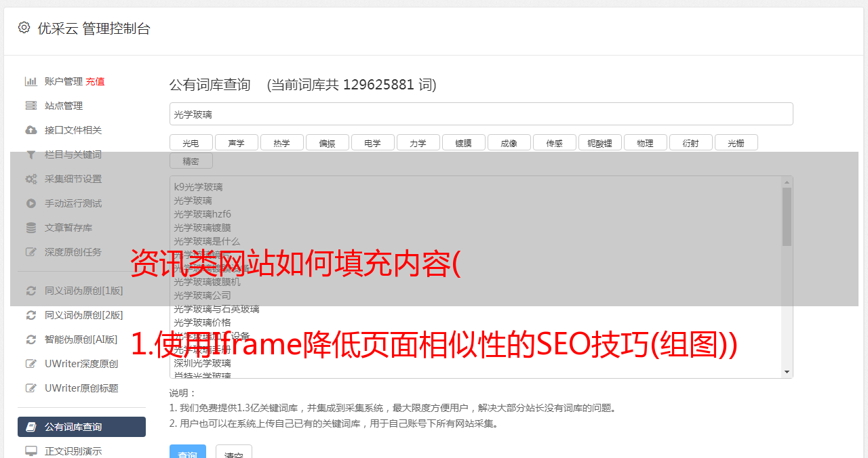The image size is (868, 458).
Task: Open the 正文识别演示 monitor icon
Action: pos(31,451)
